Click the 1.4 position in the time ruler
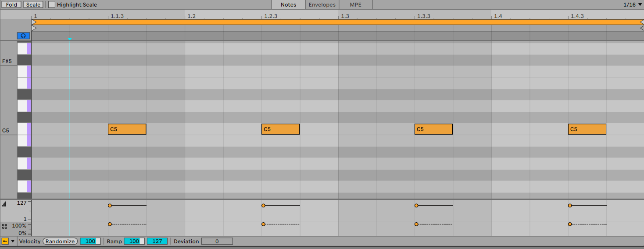 498,16
